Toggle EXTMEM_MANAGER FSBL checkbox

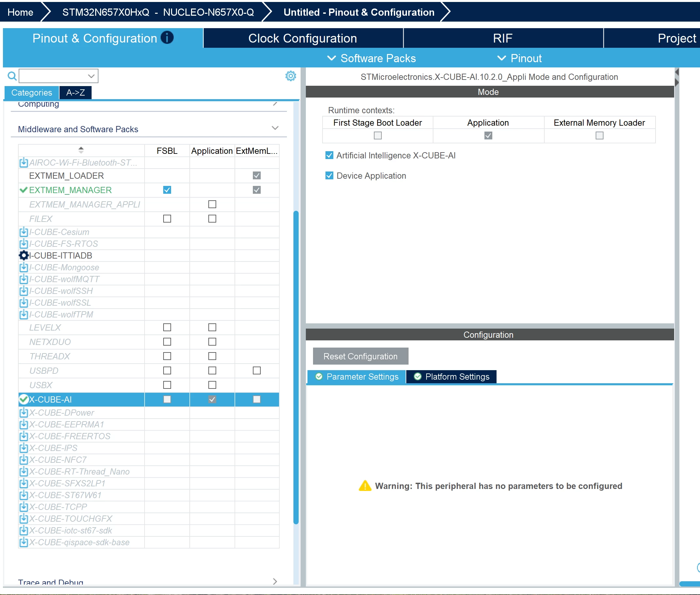[x=167, y=190]
